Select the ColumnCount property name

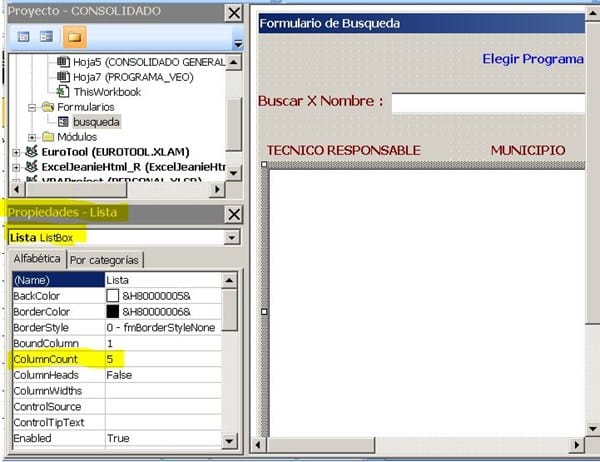click(x=46, y=359)
